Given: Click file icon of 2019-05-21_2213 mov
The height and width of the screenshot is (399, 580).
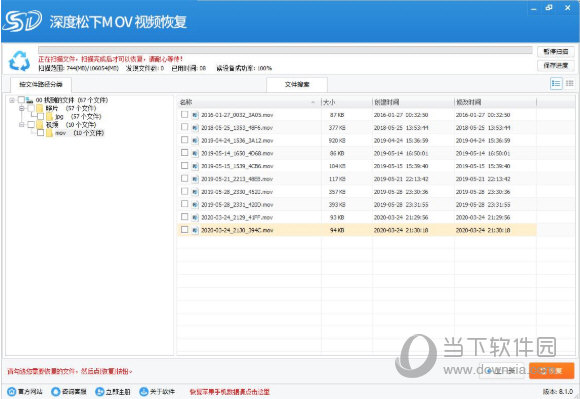Looking at the screenshot, I should [195, 179].
